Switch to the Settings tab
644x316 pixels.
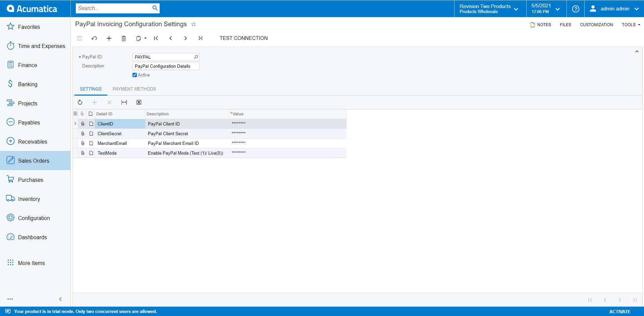(91, 89)
